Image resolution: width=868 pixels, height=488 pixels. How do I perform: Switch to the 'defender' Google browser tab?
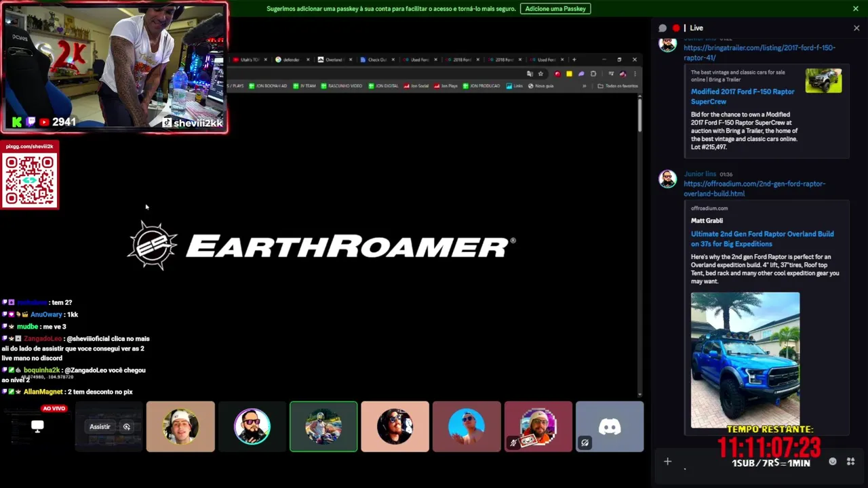291,60
